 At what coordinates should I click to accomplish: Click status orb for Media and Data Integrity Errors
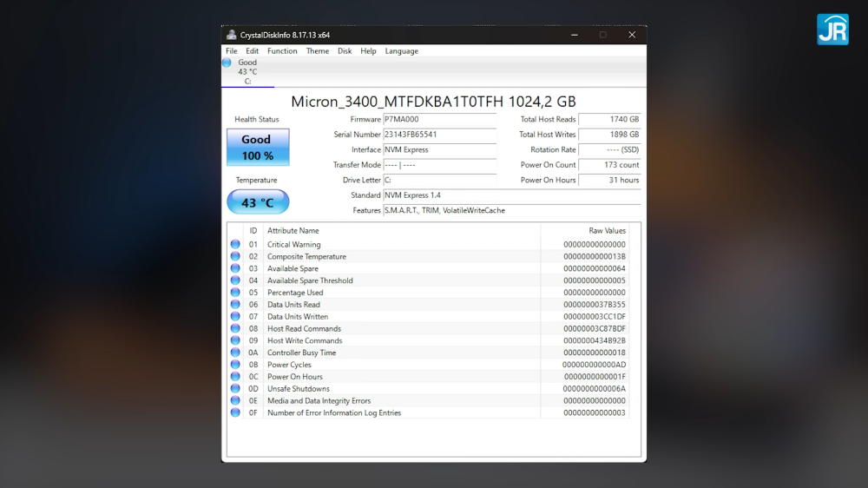click(235, 400)
